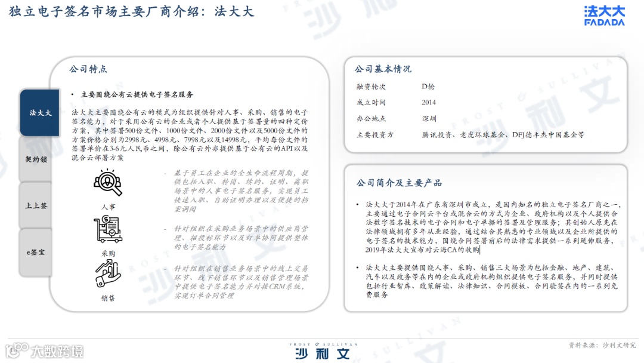The height and width of the screenshot is (363, 644).
Task: Click the FADADA logo at top right
Action: click(x=604, y=16)
